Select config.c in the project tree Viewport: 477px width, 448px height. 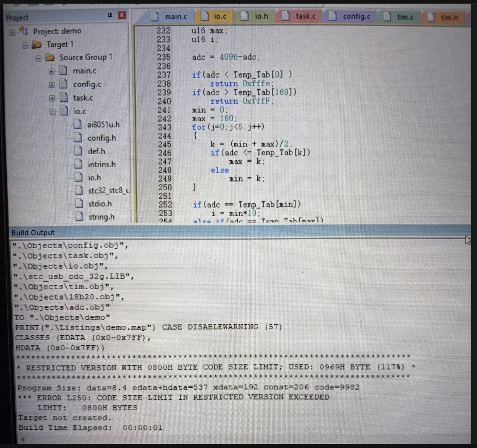[87, 84]
